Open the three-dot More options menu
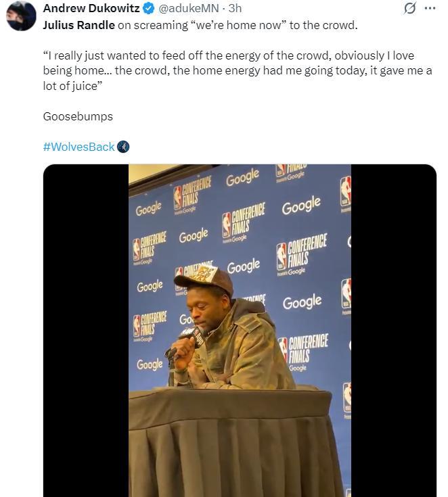This screenshot has width=448, height=497. 430,9
